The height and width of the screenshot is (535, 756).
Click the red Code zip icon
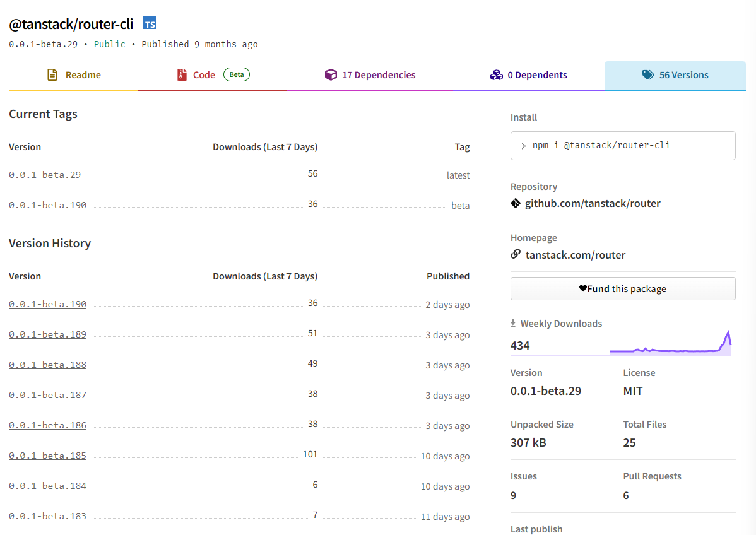(x=182, y=75)
